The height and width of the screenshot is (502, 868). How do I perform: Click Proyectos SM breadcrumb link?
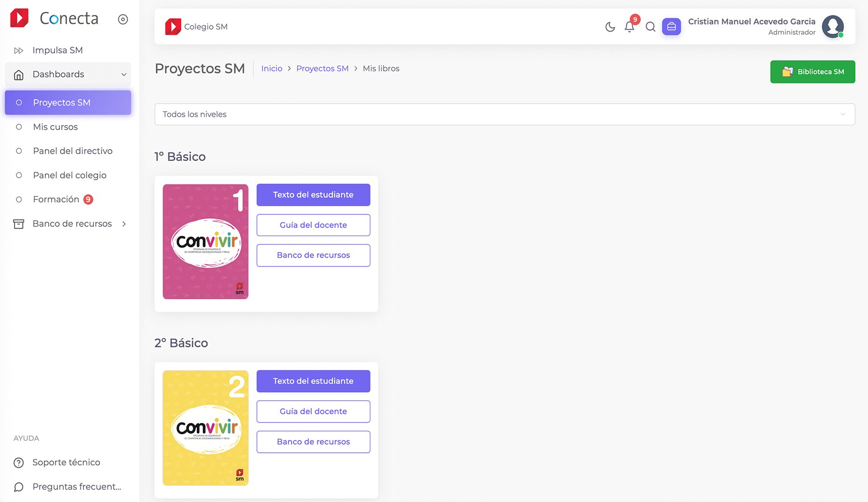tap(323, 68)
